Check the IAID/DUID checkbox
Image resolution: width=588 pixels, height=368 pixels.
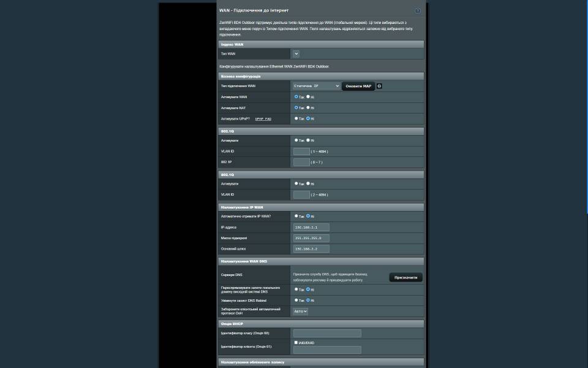296,343
